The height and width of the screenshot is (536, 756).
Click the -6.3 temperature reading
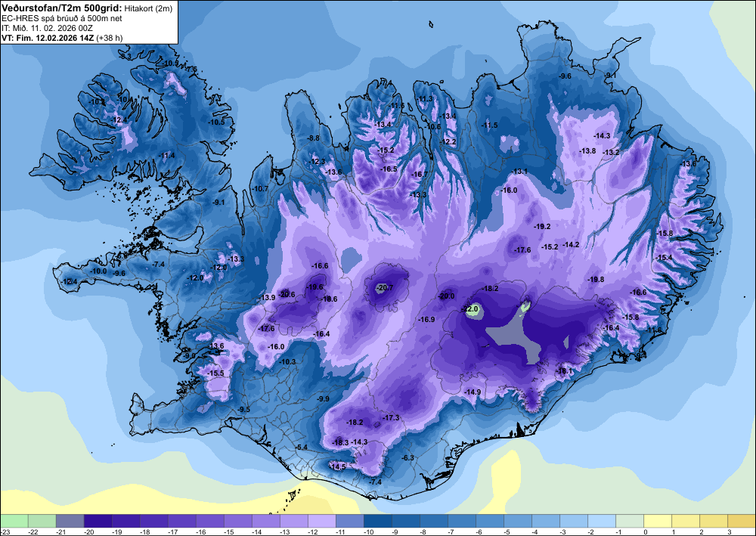pyautogui.click(x=408, y=458)
